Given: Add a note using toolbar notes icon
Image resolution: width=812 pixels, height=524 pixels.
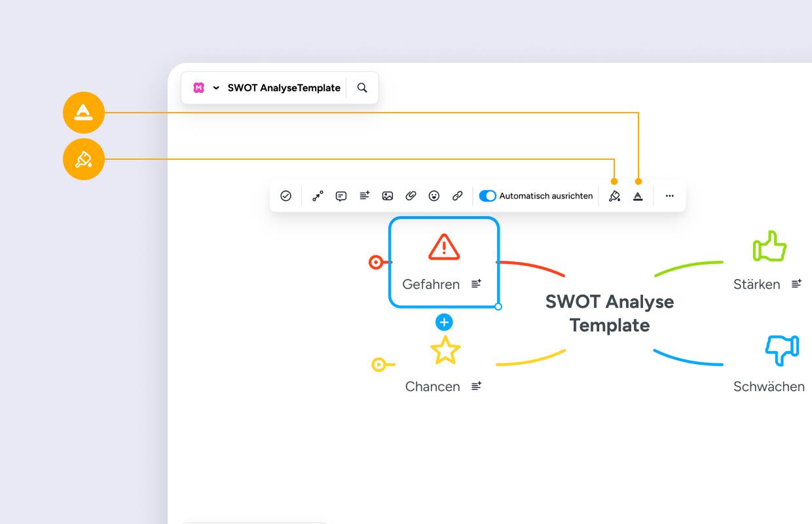Looking at the screenshot, I should (365, 196).
